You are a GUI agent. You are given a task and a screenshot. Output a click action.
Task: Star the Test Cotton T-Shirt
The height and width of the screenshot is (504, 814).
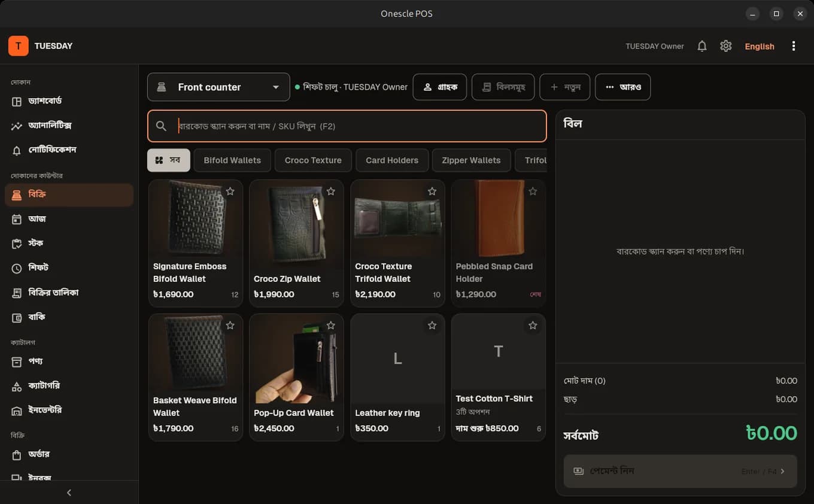tap(533, 326)
